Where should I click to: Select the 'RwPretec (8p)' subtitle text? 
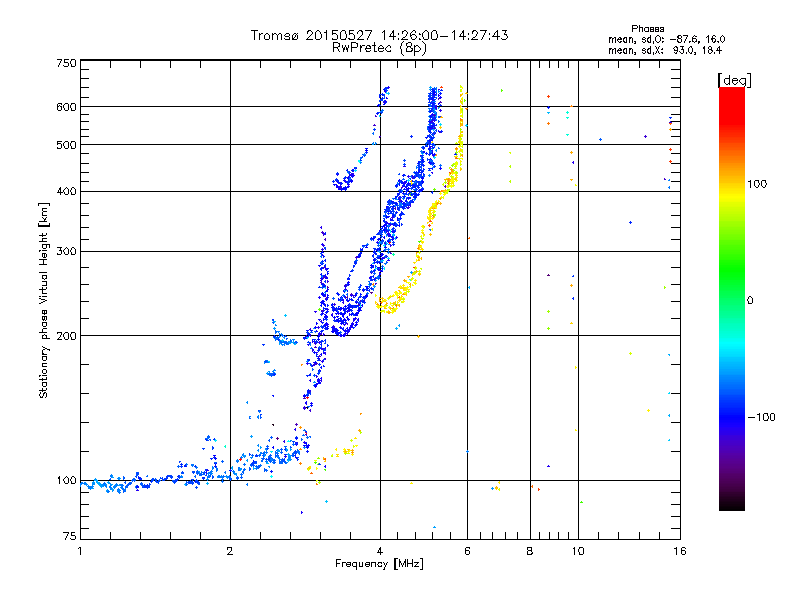[379, 48]
